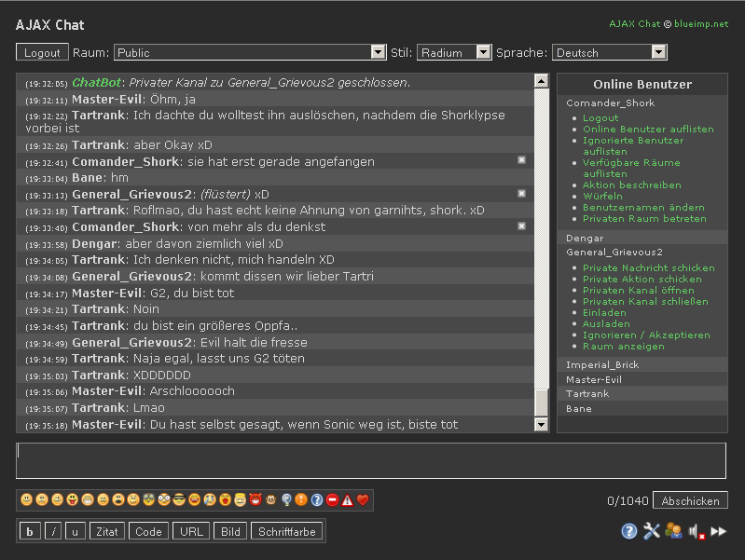Insert the surprised open-mouth emoticon
745x560 pixels.
tap(118, 499)
